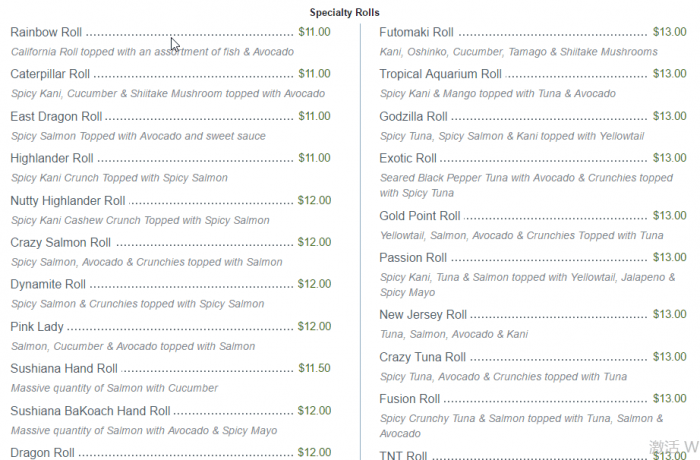The height and width of the screenshot is (460, 700).
Task: Click Sushiana Hand Roll's $11.50 price
Action: click(314, 368)
